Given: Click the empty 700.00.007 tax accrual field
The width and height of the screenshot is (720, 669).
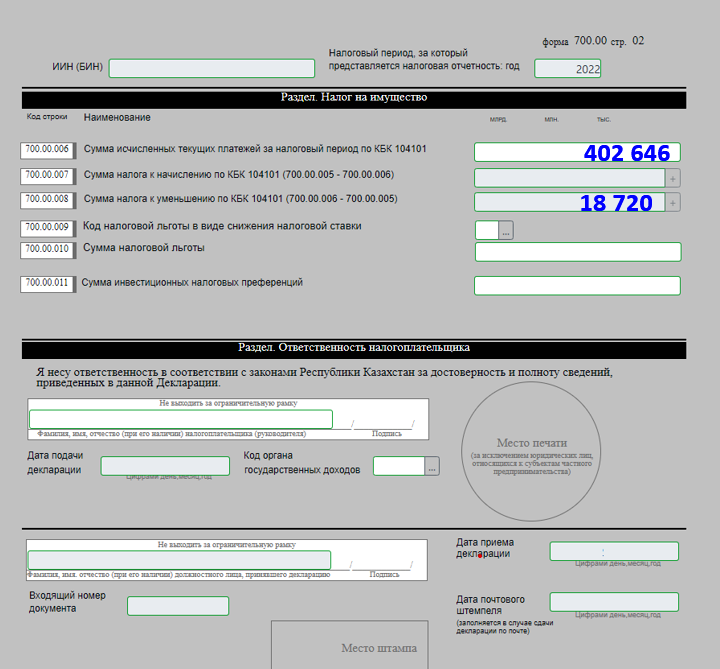Looking at the screenshot, I should point(569,178).
